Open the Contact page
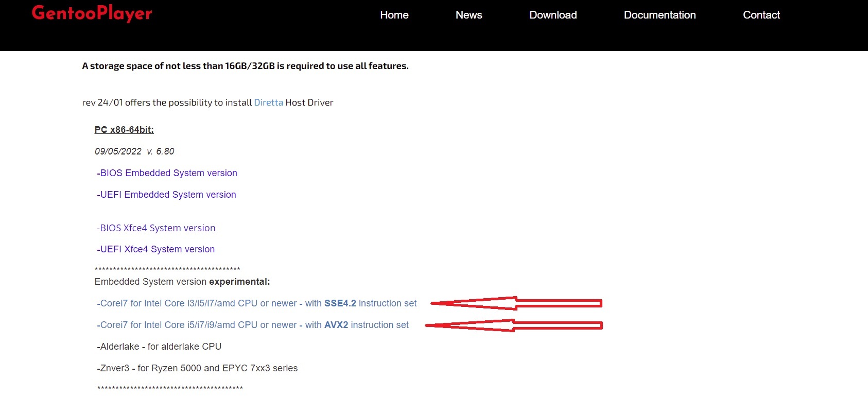The height and width of the screenshot is (413, 868). pos(761,15)
